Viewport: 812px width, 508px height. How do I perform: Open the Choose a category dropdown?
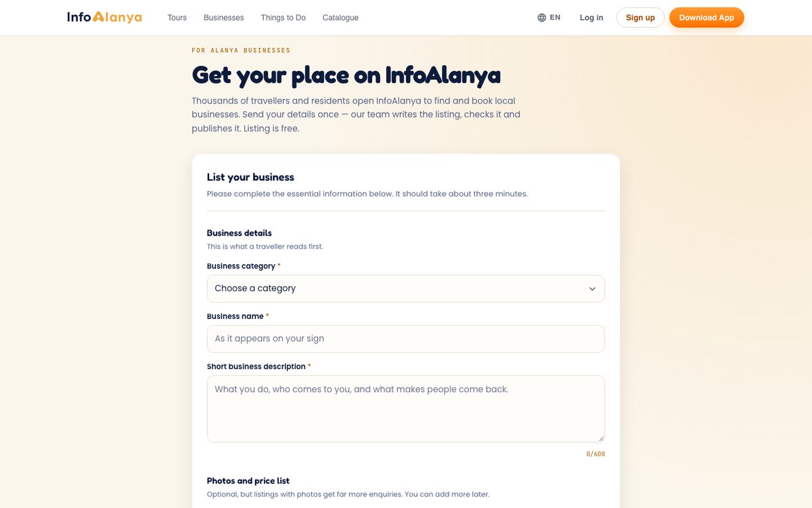tap(406, 289)
